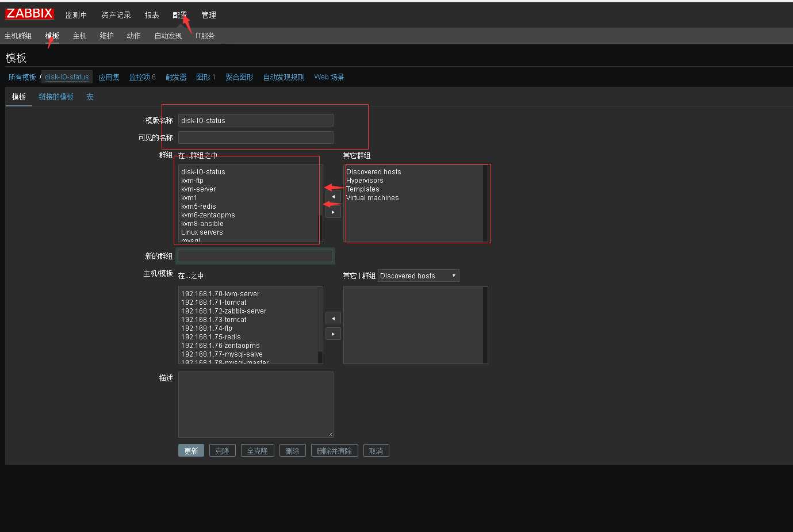Click the 删除 button
Screen dimensions: 793x532
(292, 451)
